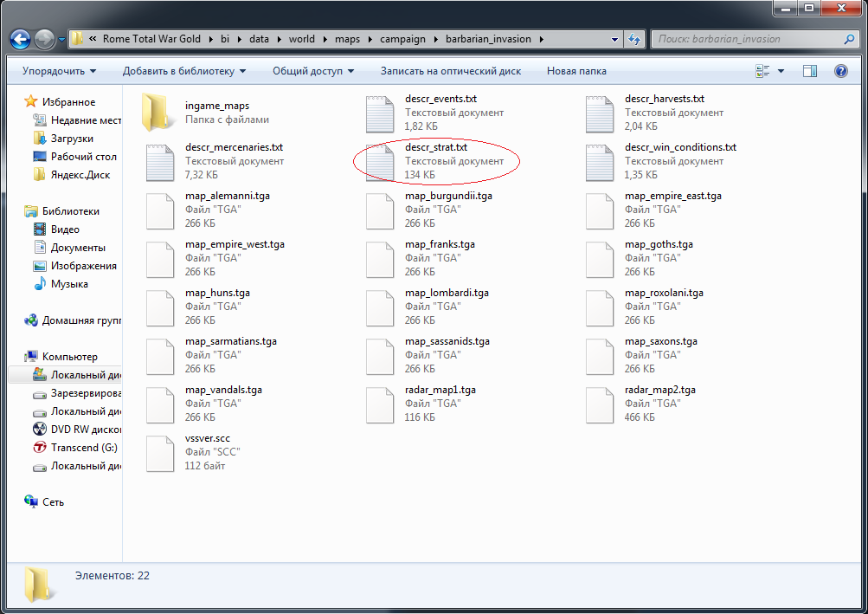Image resolution: width=868 pixels, height=614 pixels.
Task: Select the descr_mercenaries.txt file icon
Action: [x=160, y=162]
